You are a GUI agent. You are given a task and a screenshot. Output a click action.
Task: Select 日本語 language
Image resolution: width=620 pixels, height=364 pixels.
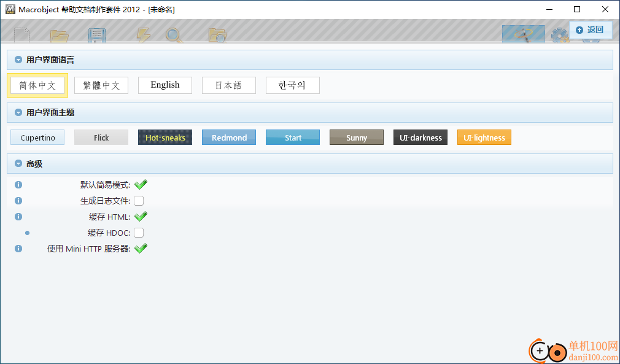229,85
